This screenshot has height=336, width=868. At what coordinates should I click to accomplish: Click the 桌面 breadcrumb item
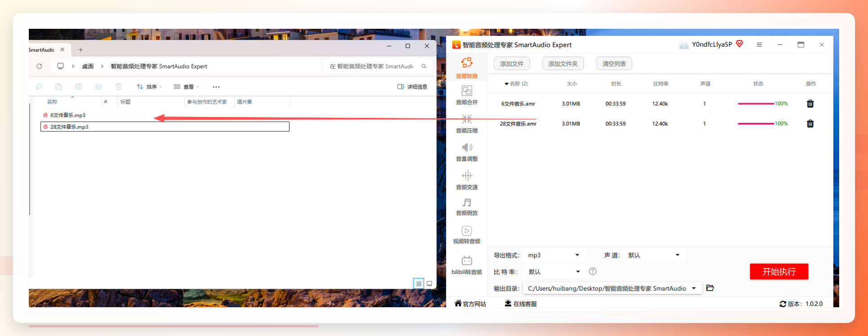88,66
